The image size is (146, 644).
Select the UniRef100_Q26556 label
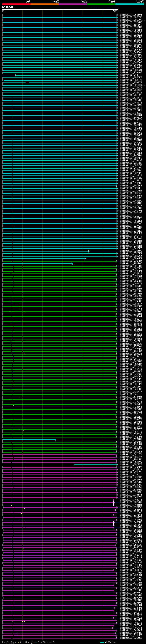click(x=131, y=638)
